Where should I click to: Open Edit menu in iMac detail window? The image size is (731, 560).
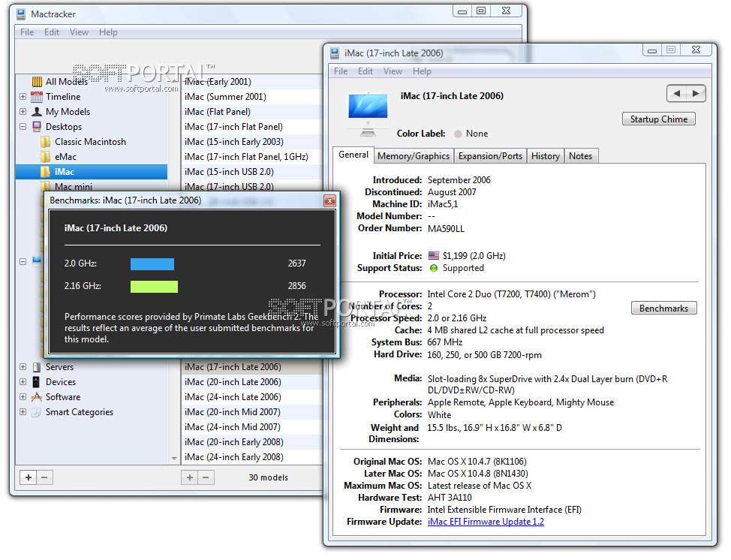pyautogui.click(x=365, y=71)
